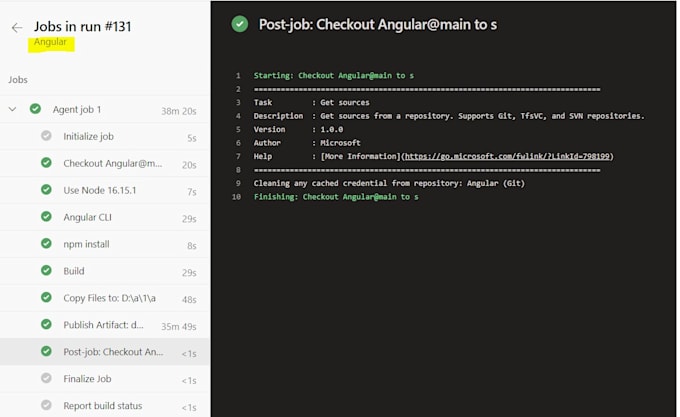Open the Checkout Angular@m... step

pos(105,163)
